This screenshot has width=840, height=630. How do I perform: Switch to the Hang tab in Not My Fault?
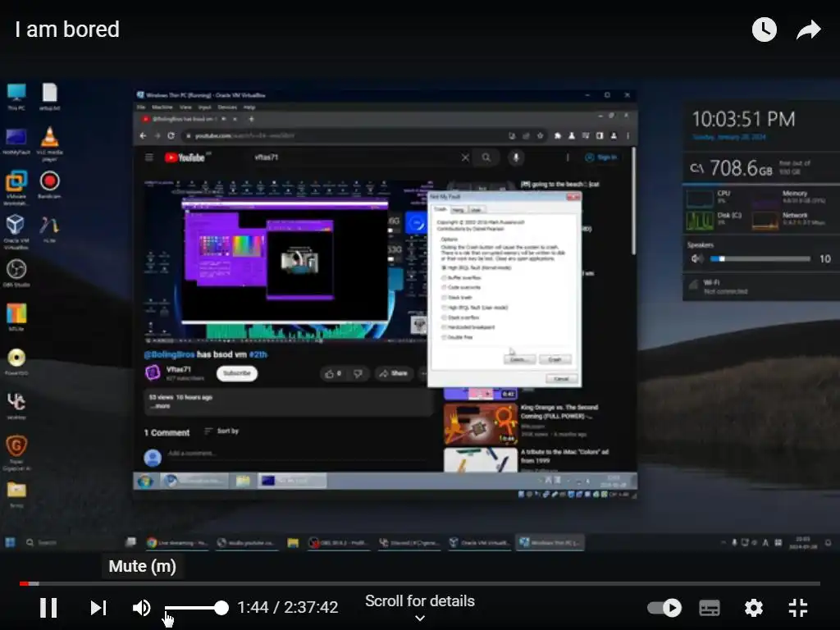(x=458, y=209)
